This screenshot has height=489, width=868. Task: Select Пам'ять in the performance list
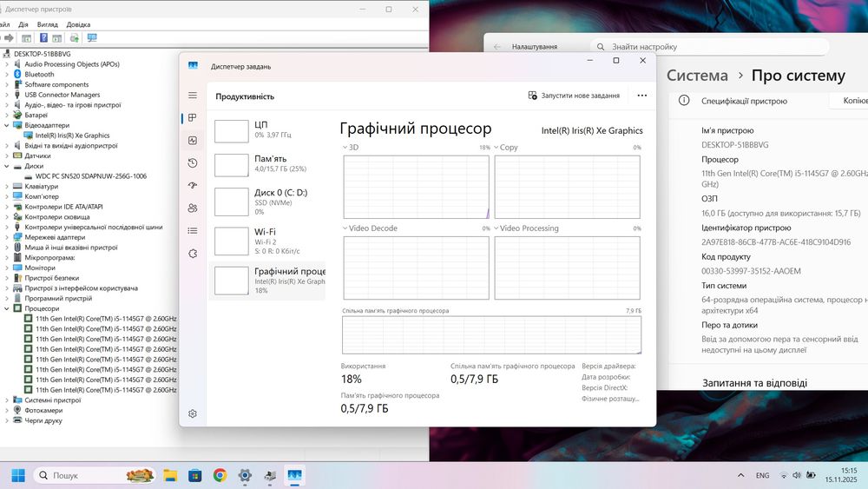(x=267, y=163)
